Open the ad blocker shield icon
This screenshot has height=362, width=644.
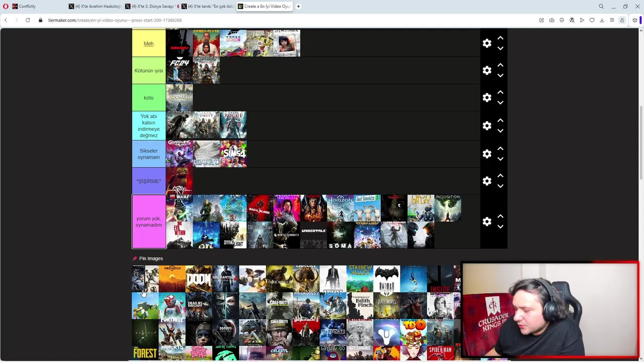click(561, 20)
